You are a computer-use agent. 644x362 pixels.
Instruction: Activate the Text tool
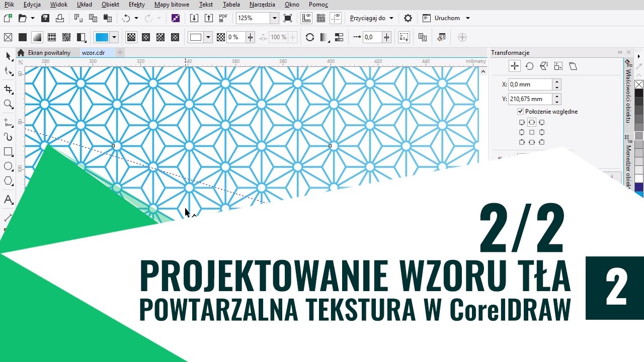[8, 200]
